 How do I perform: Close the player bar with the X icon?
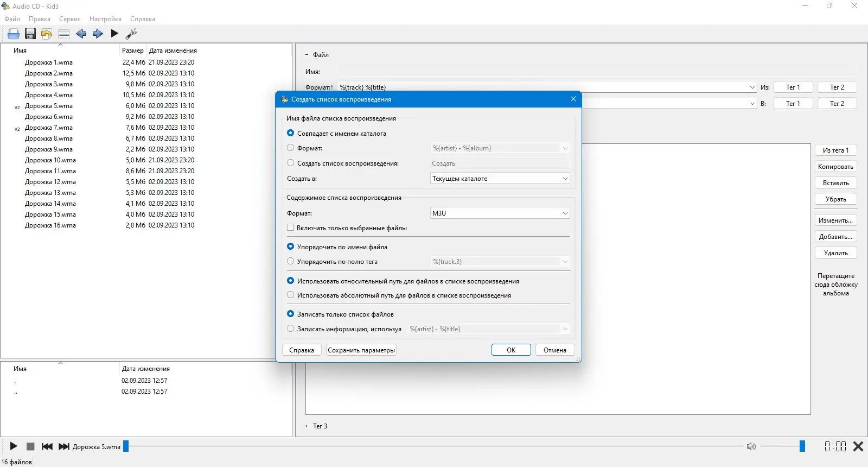click(x=858, y=446)
